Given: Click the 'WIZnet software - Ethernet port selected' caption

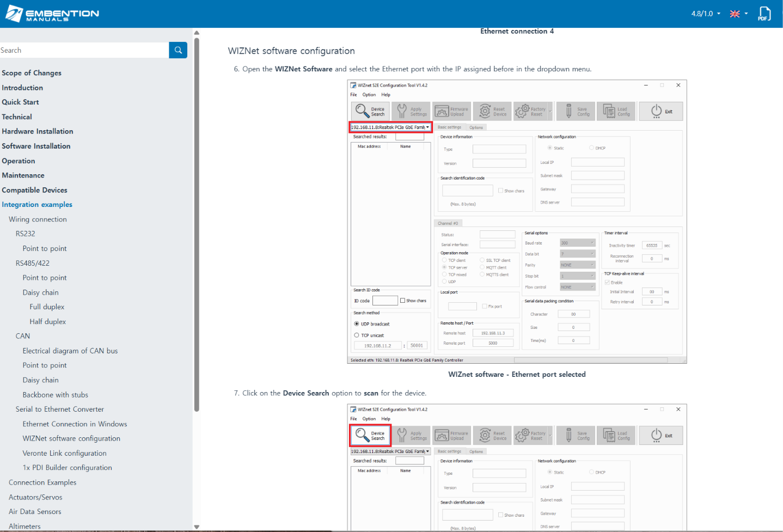Looking at the screenshot, I should pyautogui.click(x=517, y=375).
